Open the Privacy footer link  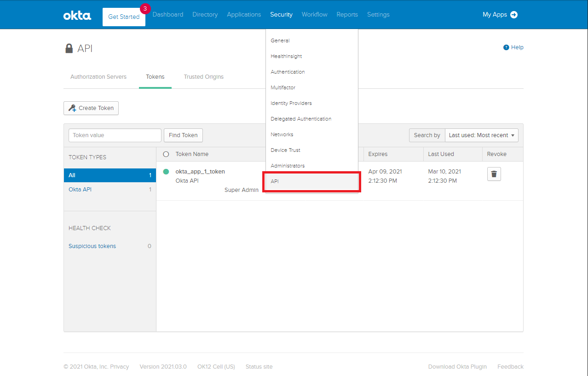pos(119,367)
